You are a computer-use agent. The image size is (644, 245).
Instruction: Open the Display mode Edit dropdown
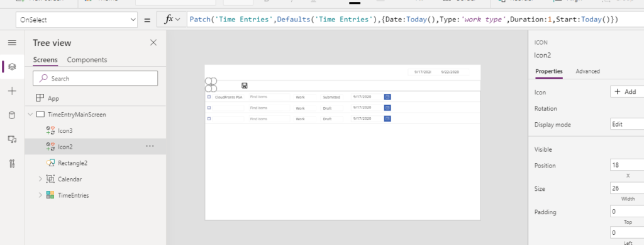coord(627,124)
